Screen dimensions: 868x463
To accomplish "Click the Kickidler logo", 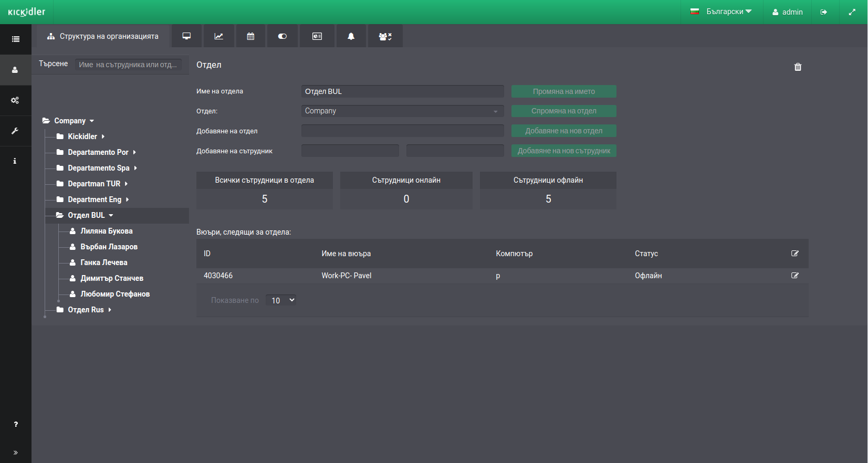I will click(x=27, y=12).
